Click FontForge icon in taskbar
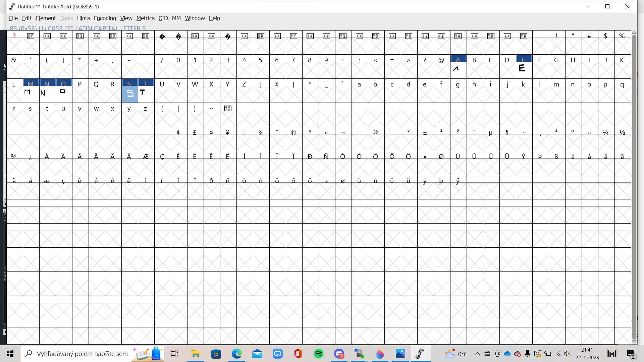Image resolution: width=644 pixels, height=362 pixels. (x=420, y=353)
